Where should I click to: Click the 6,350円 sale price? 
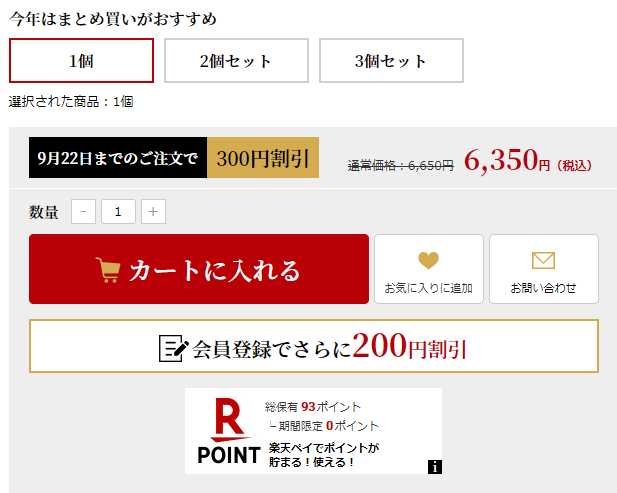pos(508,160)
